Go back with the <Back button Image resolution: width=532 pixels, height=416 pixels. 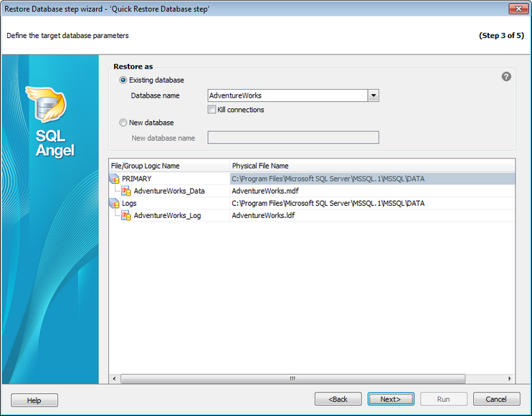338,399
